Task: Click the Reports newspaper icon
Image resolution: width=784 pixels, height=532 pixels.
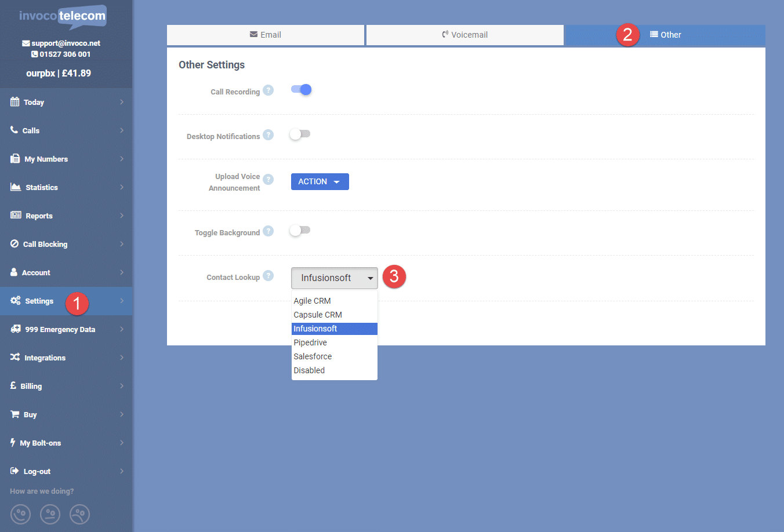Action: [16, 215]
